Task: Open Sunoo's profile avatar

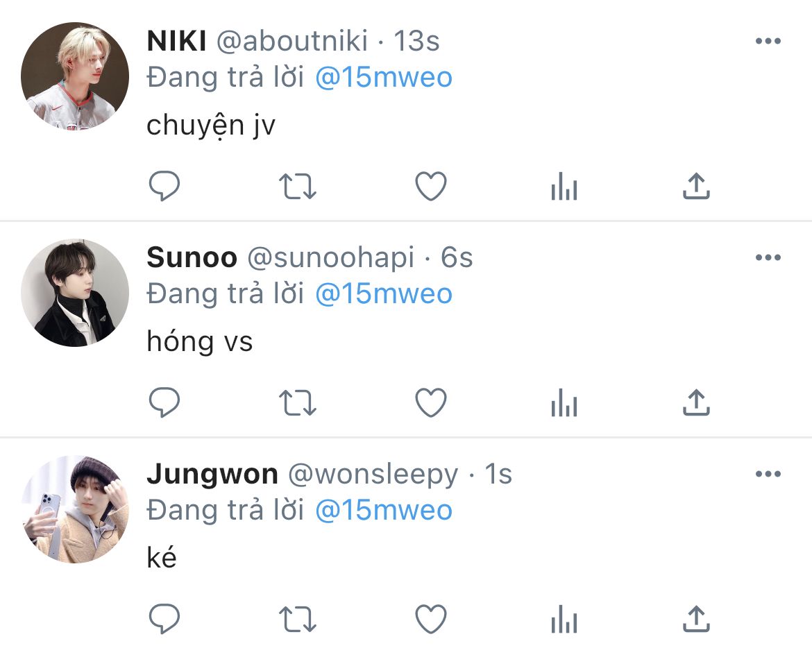Action: click(x=74, y=292)
